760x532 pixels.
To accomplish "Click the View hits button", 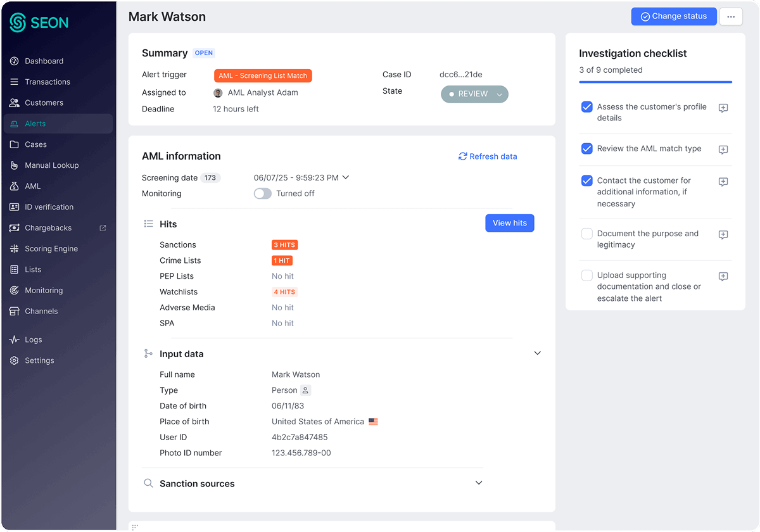I will click(509, 222).
